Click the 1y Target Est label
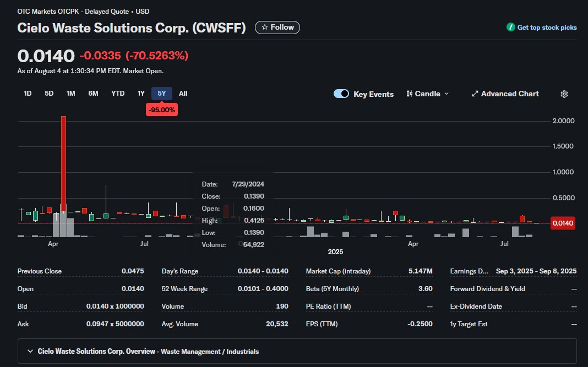Viewport: 588px width, 367px height. 469,324
